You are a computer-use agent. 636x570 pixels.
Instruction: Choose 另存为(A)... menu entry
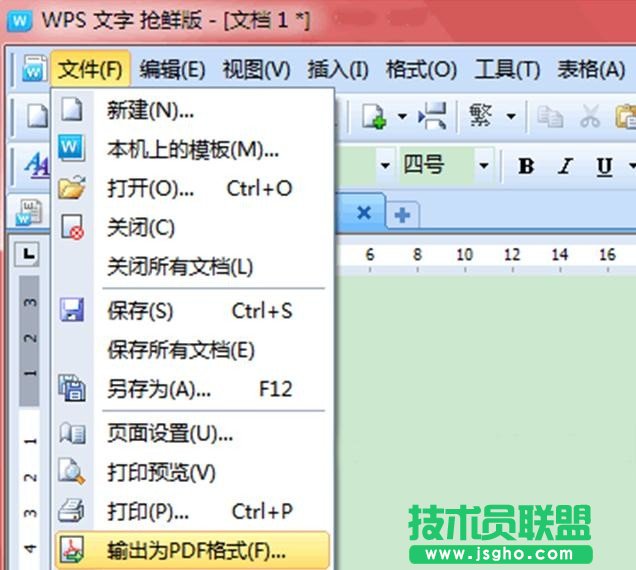tap(191, 389)
